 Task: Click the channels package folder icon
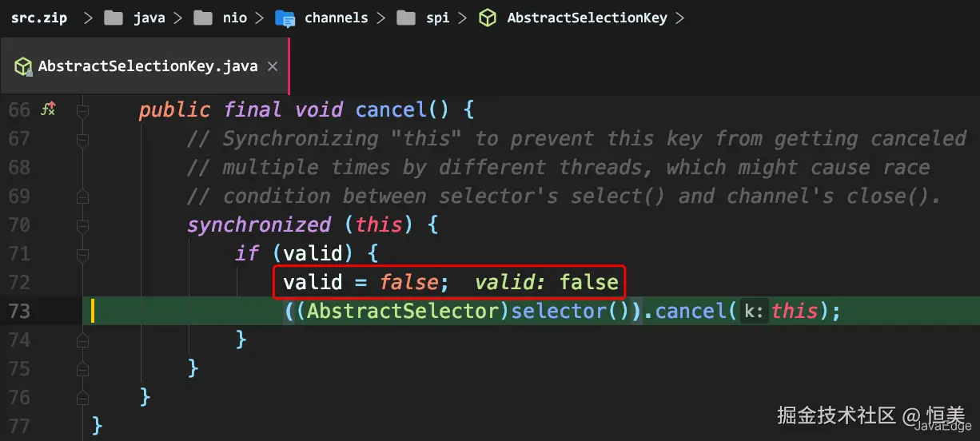coord(285,18)
